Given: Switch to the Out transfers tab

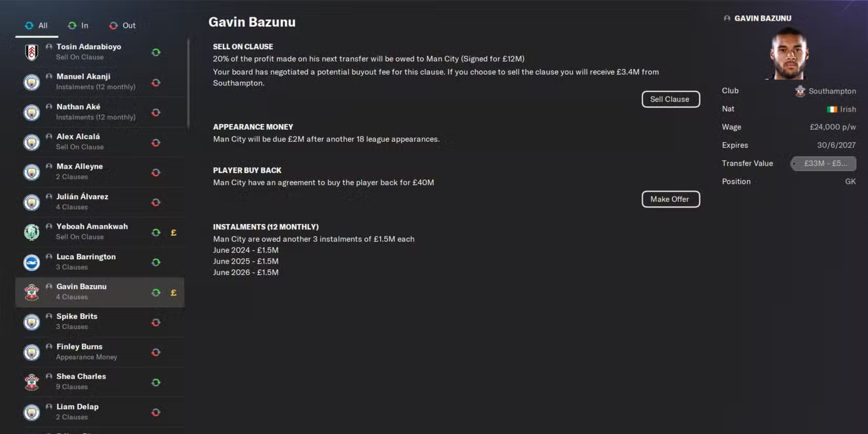Looking at the screenshot, I should [x=122, y=26].
